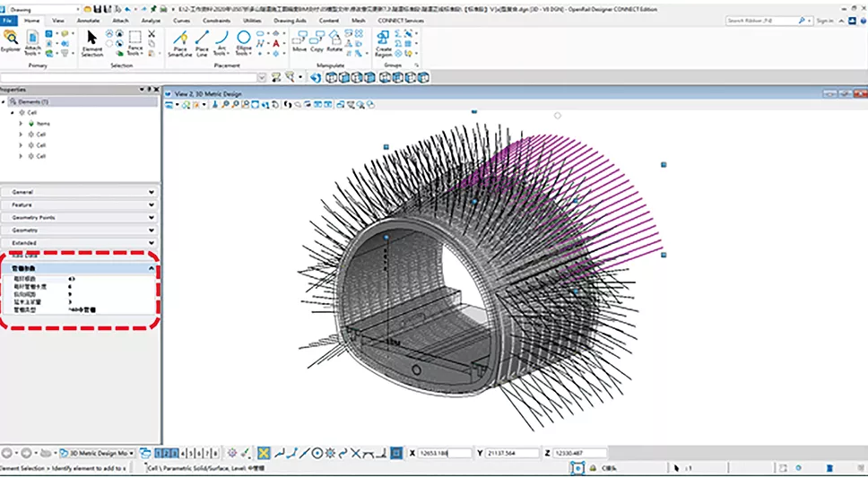Click the Copy tool in Manipulate
Image resolution: width=868 pixels, height=478 pixels.
[317, 42]
